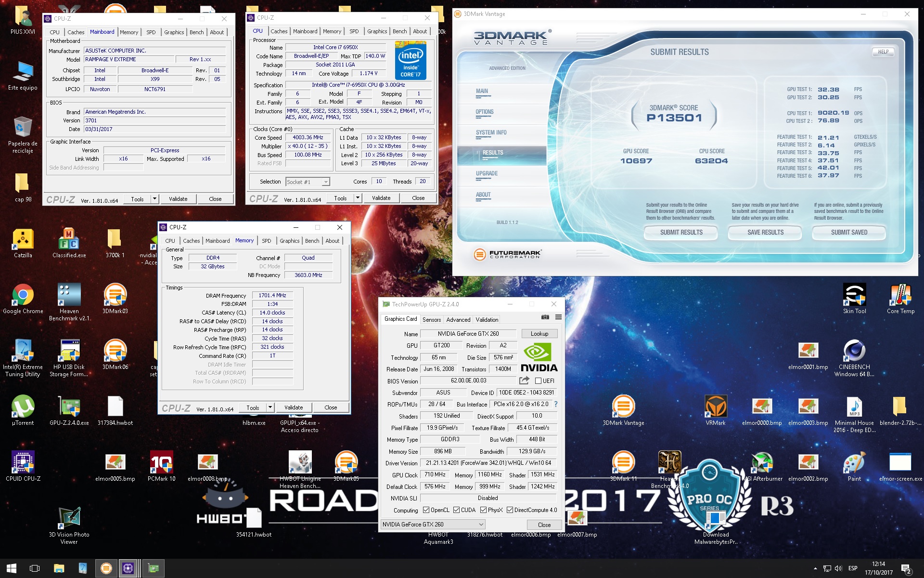
Task: Toggle PhysX checkbox in GPU-Z
Action: pyautogui.click(x=483, y=510)
